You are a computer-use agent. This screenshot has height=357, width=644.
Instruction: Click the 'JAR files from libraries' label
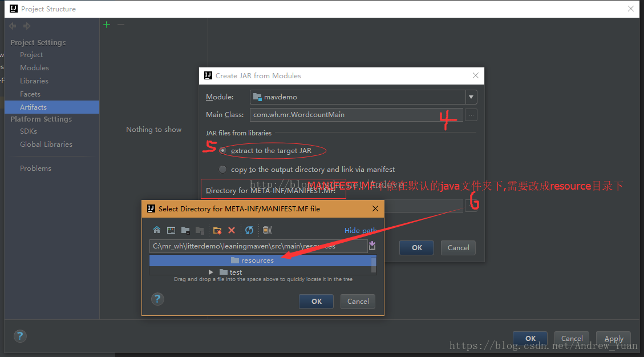tap(238, 133)
